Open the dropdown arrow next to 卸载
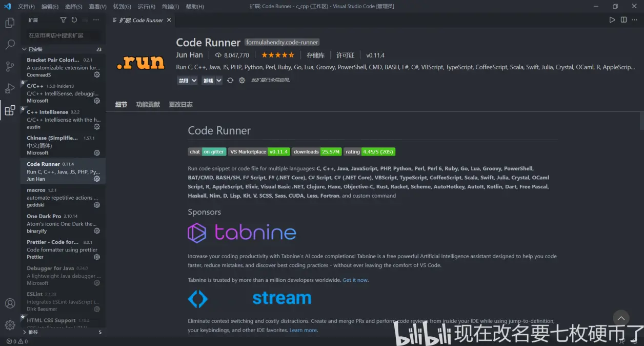644x346 pixels. click(219, 80)
